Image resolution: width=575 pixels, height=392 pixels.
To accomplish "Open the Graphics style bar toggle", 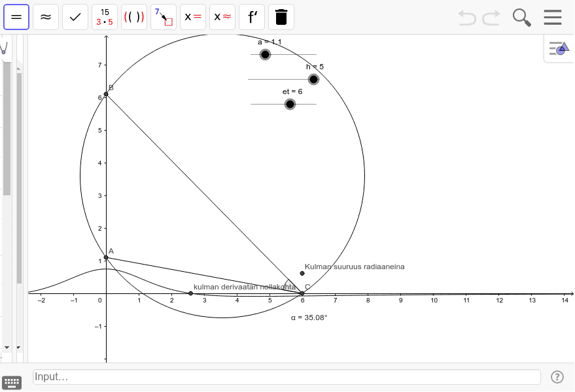I will [x=559, y=48].
